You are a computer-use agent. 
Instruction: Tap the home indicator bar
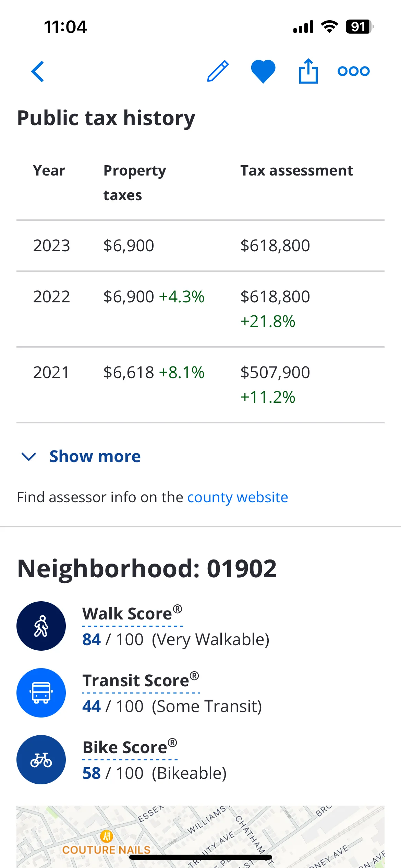200,857
